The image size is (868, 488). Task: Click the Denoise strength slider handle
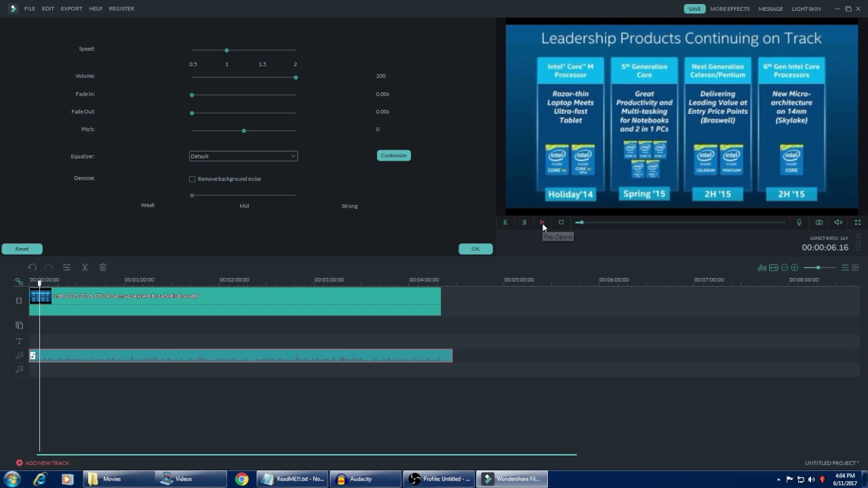[x=192, y=195]
